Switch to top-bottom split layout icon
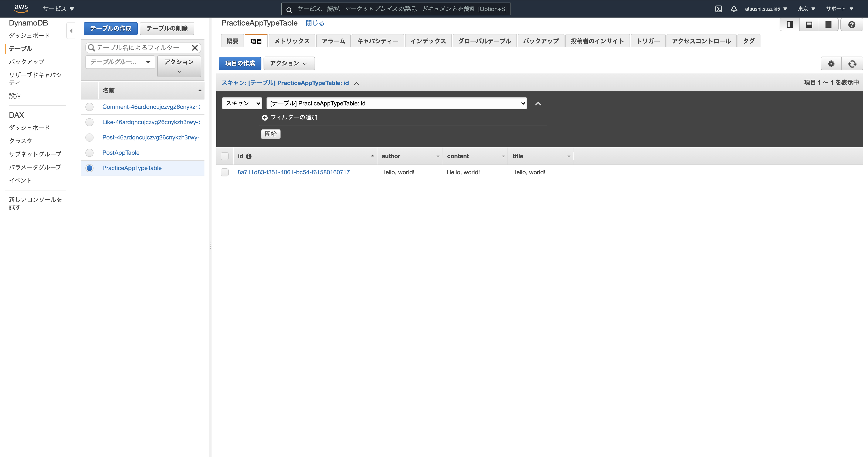868x457 pixels. [809, 25]
